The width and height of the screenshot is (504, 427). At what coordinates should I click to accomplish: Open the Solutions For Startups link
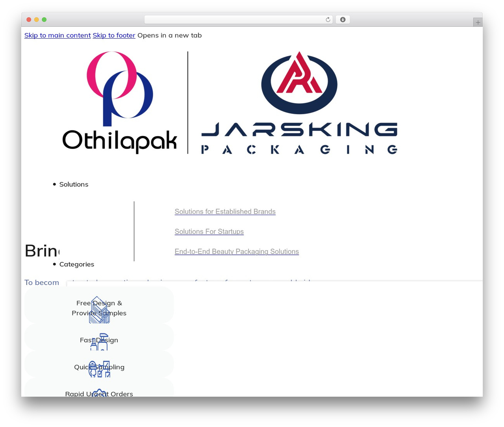tap(209, 232)
